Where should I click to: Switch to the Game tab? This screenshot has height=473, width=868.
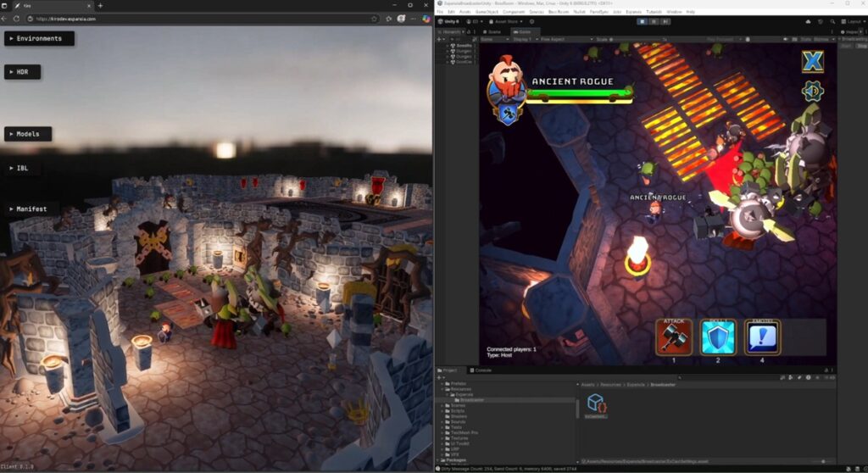(x=525, y=31)
